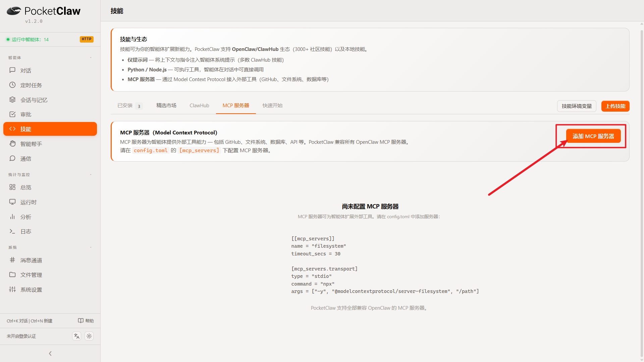Click the 系统设置 sliders icon
The width and height of the screenshot is (644, 362).
pos(12,290)
